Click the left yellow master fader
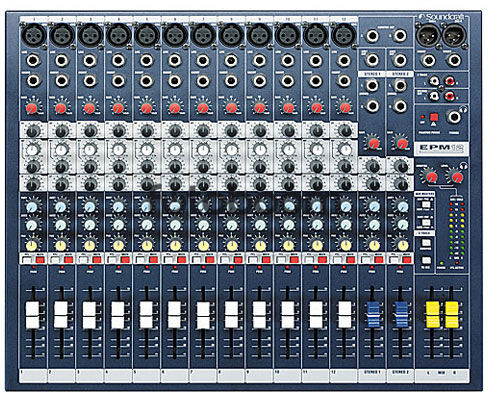 432,315
